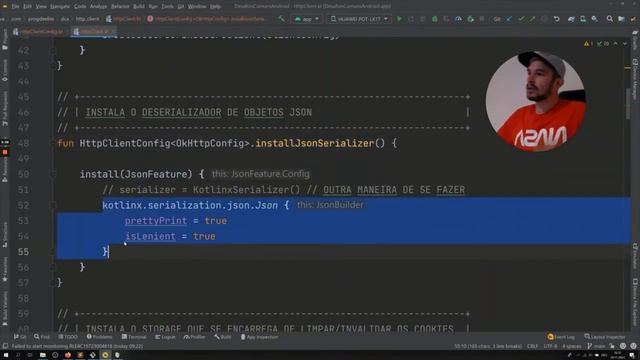Open the App Inspection tool window
This screenshot has height=360, width=640.
pyautogui.click(x=260, y=337)
